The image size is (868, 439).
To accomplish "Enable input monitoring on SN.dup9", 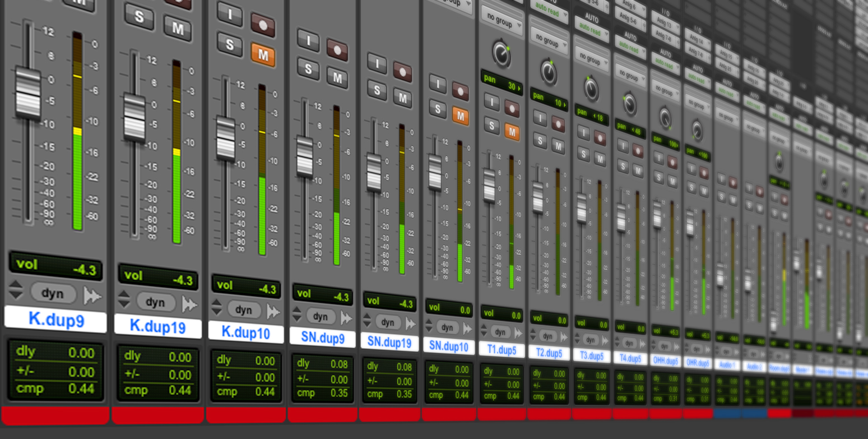I will (308, 40).
